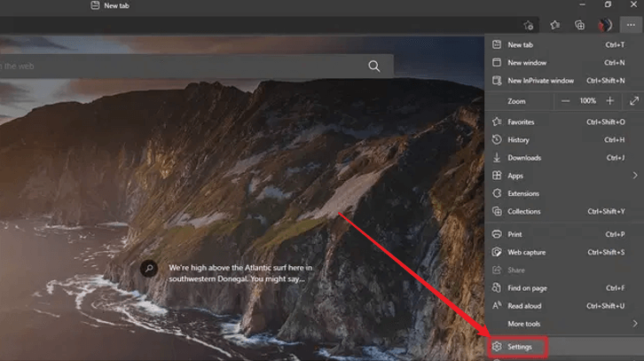Switch to the New tab tab
Viewport: 644px width, 361px height.
115,5
